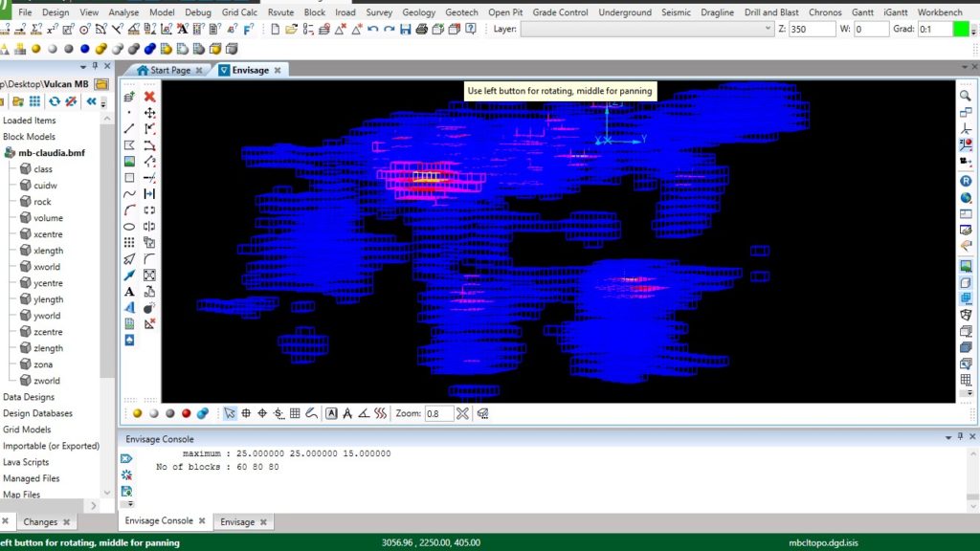Click 'mbcltopo.dgd.isis' in status bar
980x551 pixels.
tap(823, 542)
